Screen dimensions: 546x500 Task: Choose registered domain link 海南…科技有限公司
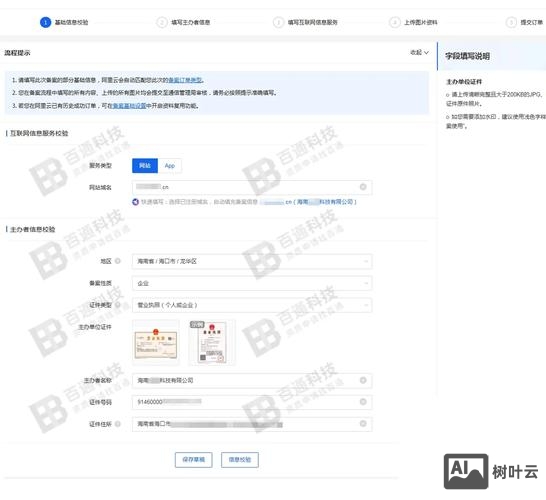(x=308, y=202)
